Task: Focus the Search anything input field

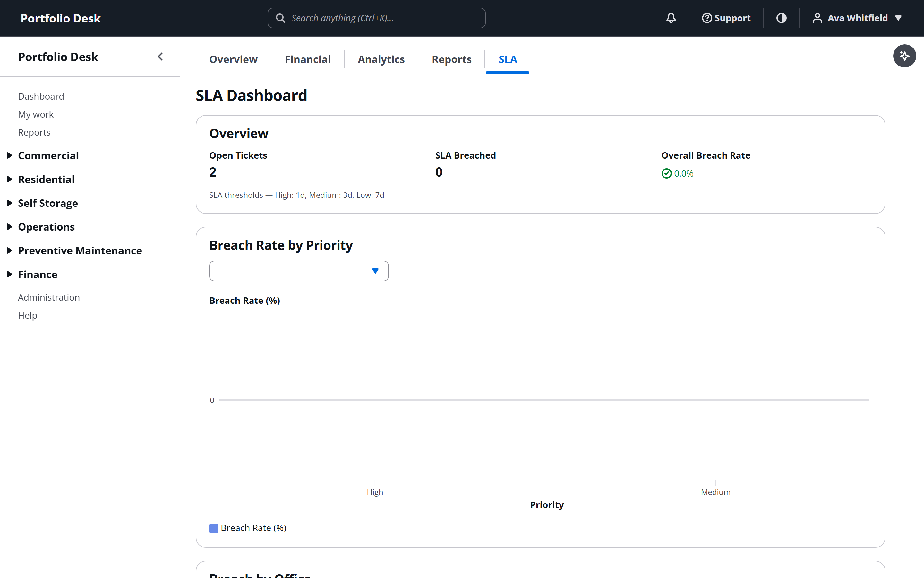Action: [376, 18]
